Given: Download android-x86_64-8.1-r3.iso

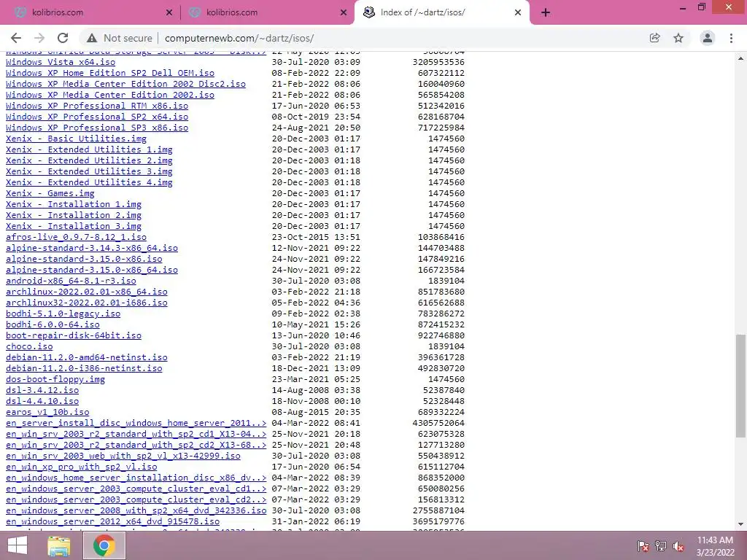Looking at the screenshot, I should 71,281.
